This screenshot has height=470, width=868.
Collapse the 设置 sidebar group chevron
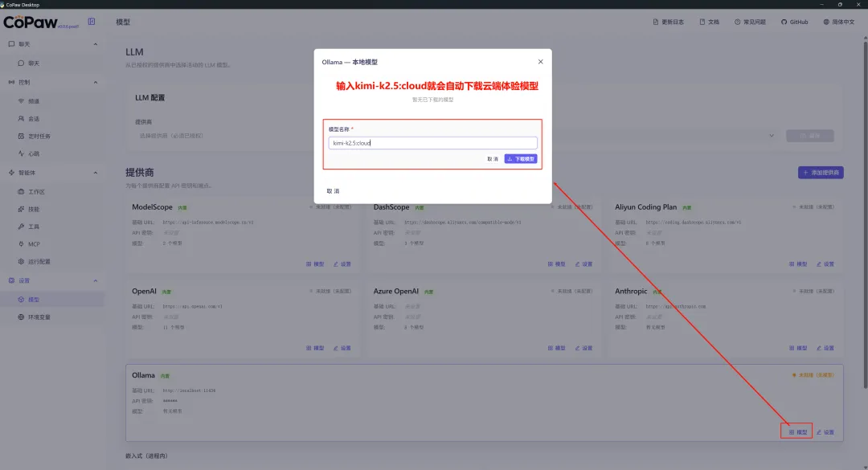(95, 280)
